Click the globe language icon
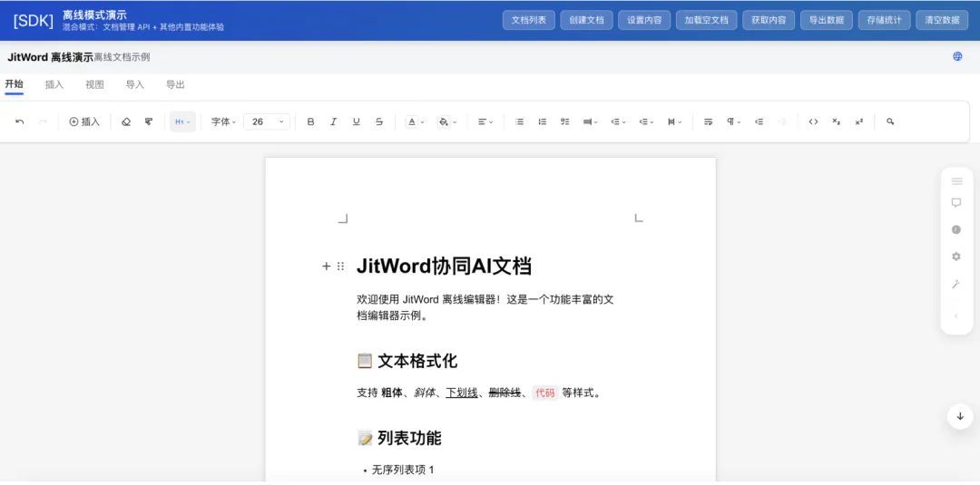Screen dimensions: 980x485 tap(957, 56)
